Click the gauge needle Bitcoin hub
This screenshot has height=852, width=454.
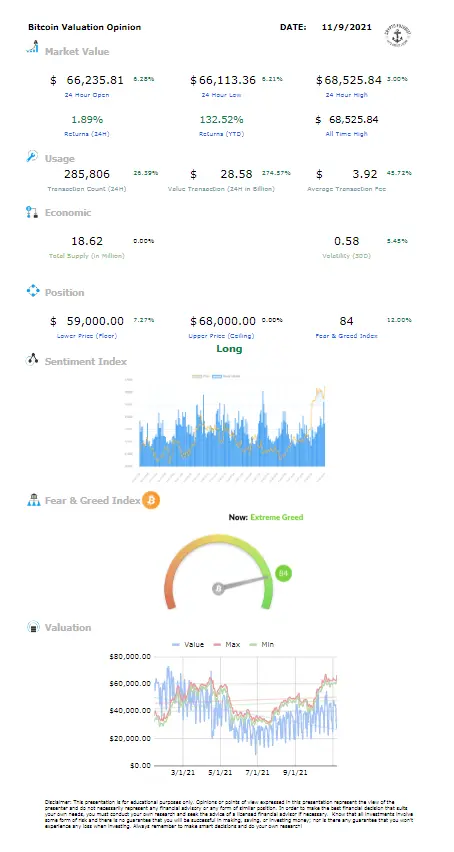[218, 589]
